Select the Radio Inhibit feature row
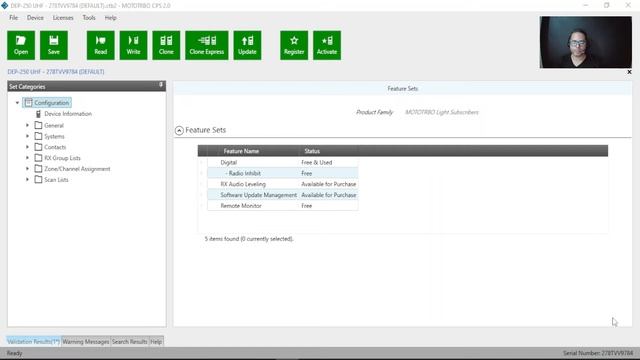This screenshot has width=640, height=360. pos(283,173)
